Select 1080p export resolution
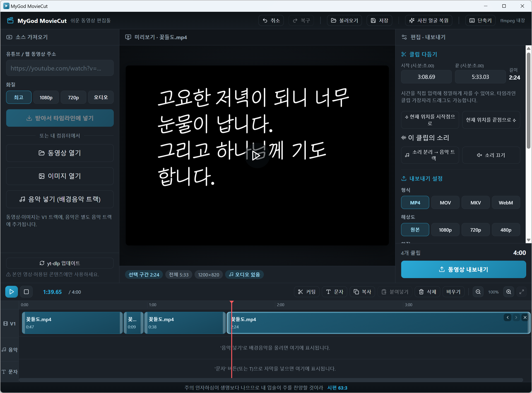 445,230
